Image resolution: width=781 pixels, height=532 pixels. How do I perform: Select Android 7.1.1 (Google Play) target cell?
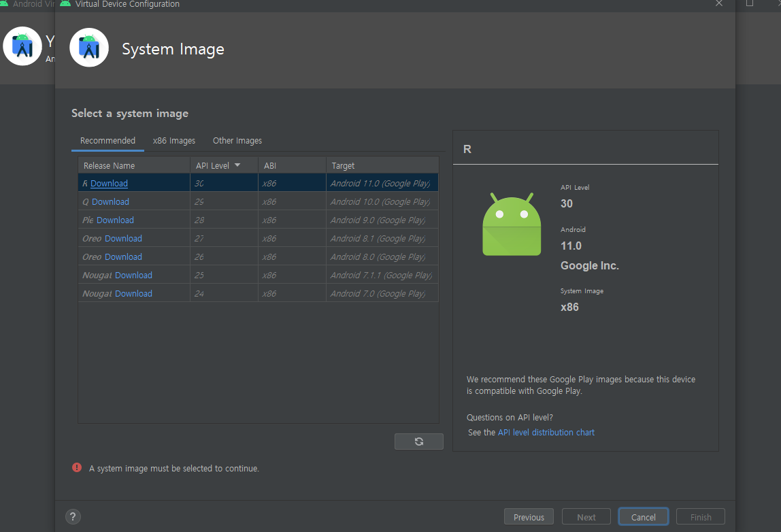tap(382, 276)
